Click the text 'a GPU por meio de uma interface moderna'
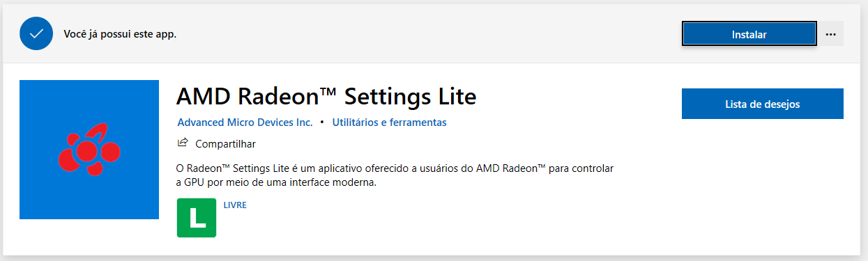868x261 pixels. 277,183
